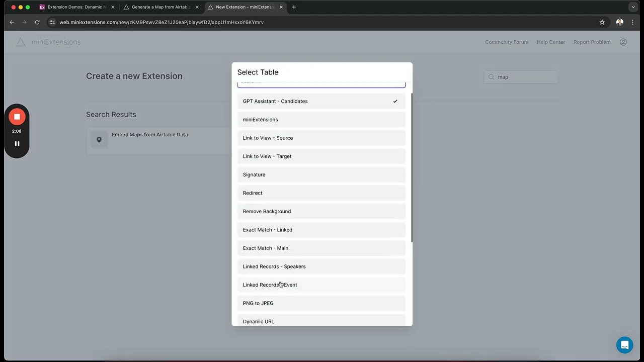Image resolution: width=644 pixels, height=362 pixels.
Task: Click the table search field in dialog
Action: click(321, 84)
